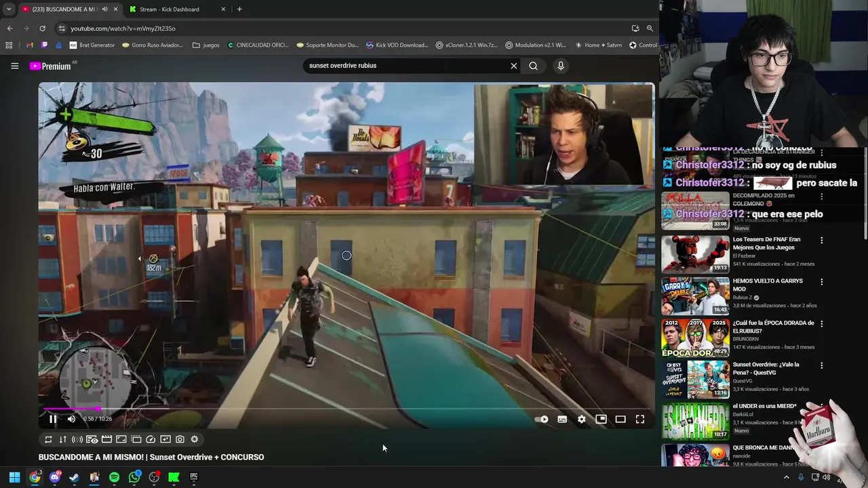
Task: Open the Home Satvrn bookmark
Action: tap(598, 45)
